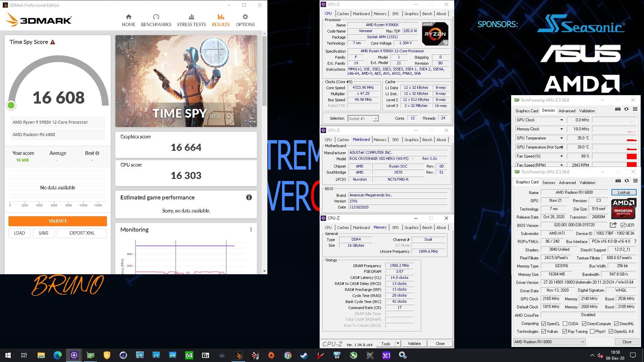Click the info icon next to Best

pos(97,153)
